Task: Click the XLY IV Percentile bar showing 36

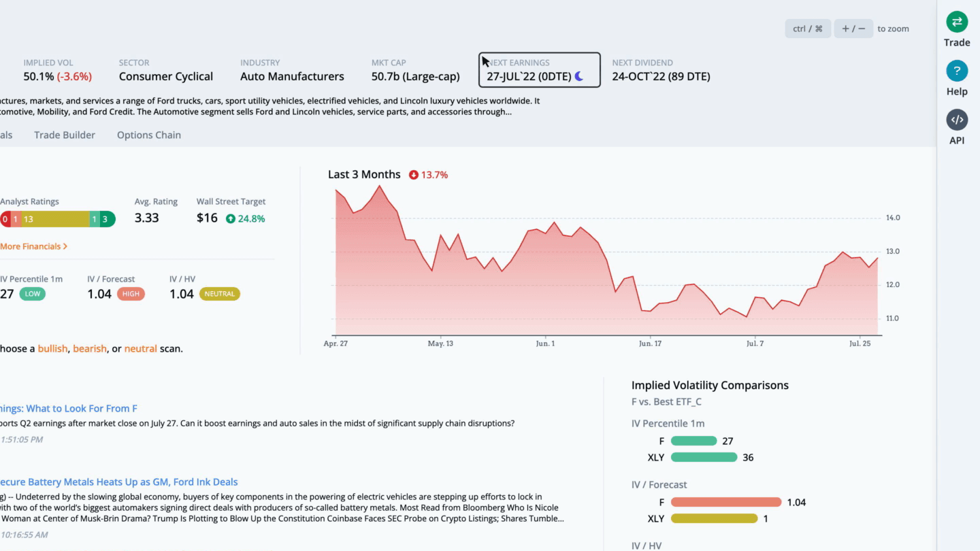Action: point(704,457)
